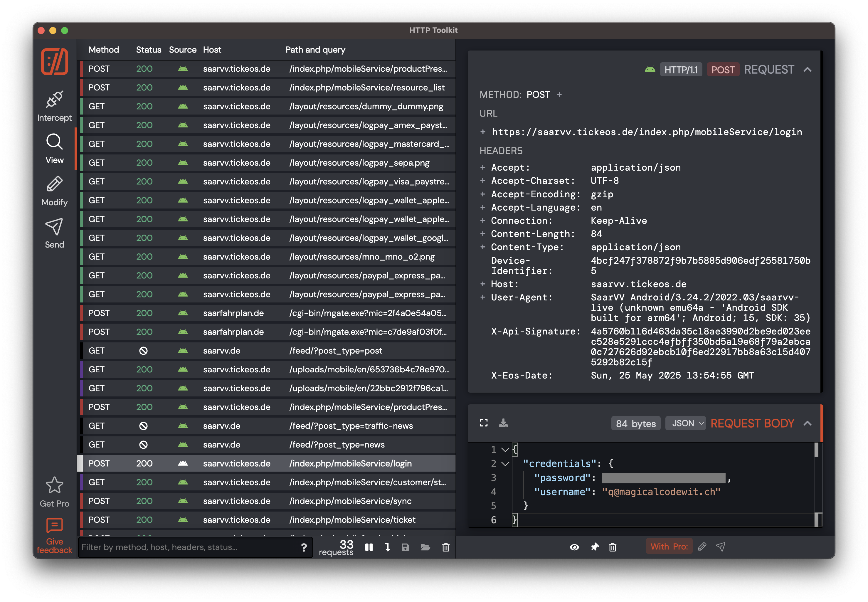Toggle the eye visibility icon in footer
868x602 pixels.
[x=574, y=547]
